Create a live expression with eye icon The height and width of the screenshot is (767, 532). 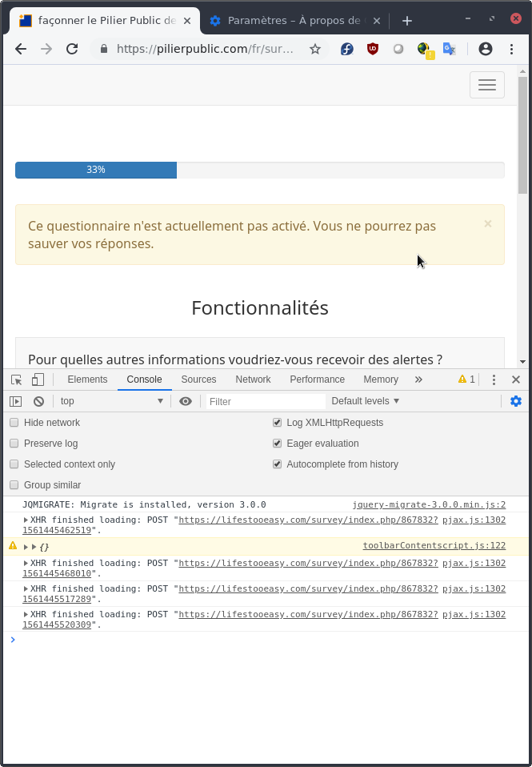[186, 401]
